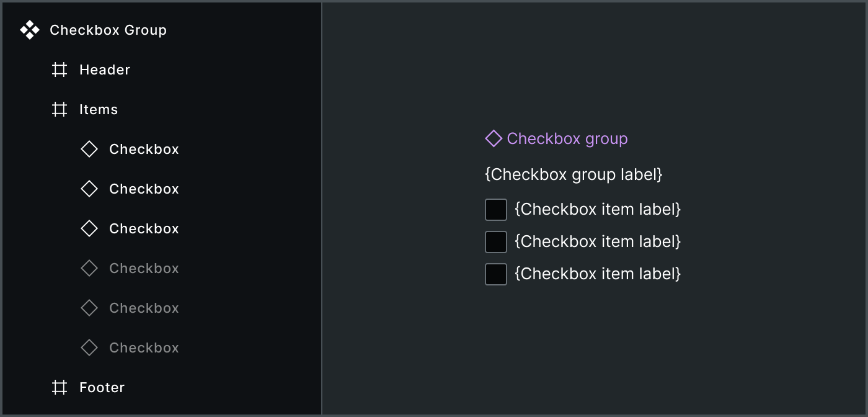Select the fifth Checkbox layer in the tree
Image resolution: width=868 pixels, height=417 pixels.
pyautogui.click(x=144, y=308)
